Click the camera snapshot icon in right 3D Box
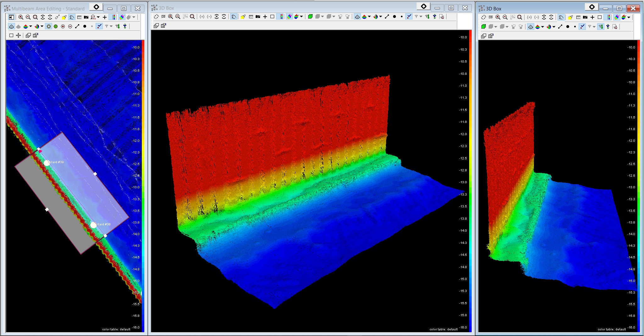 [585, 17]
